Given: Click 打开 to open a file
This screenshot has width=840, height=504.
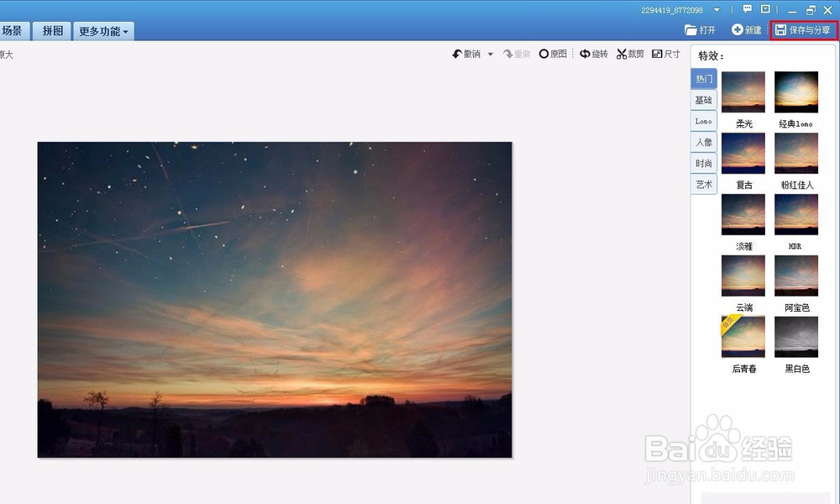Looking at the screenshot, I should tap(701, 30).
